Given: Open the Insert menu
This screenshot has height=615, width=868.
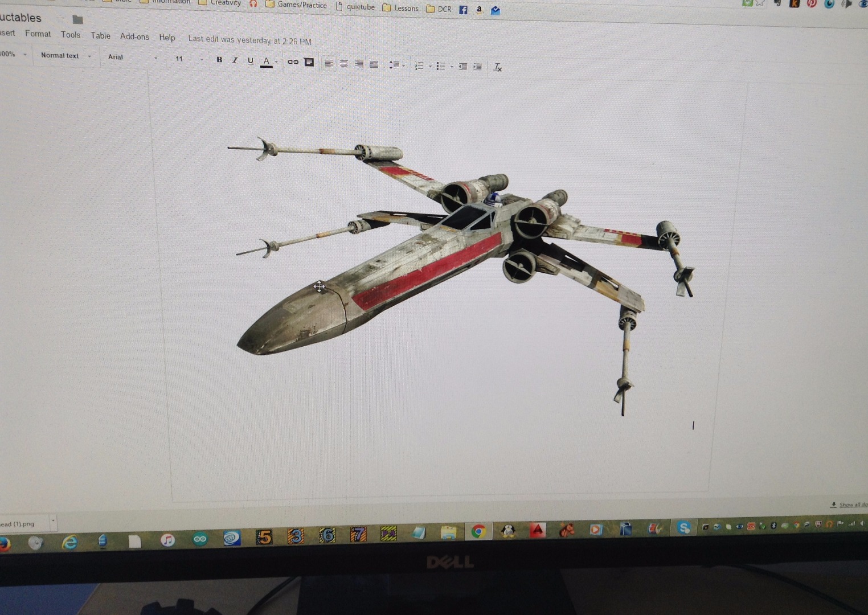Looking at the screenshot, I should pyautogui.click(x=7, y=32).
